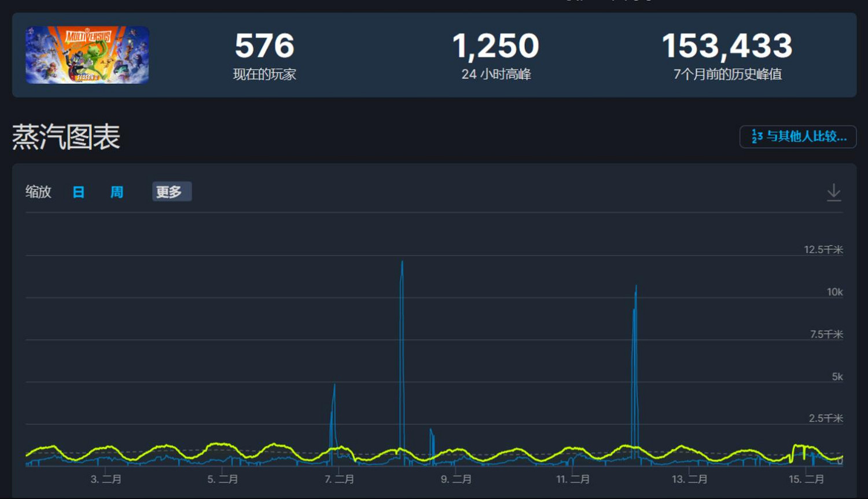Click the 1,250 24-hour peak value

pyautogui.click(x=496, y=46)
